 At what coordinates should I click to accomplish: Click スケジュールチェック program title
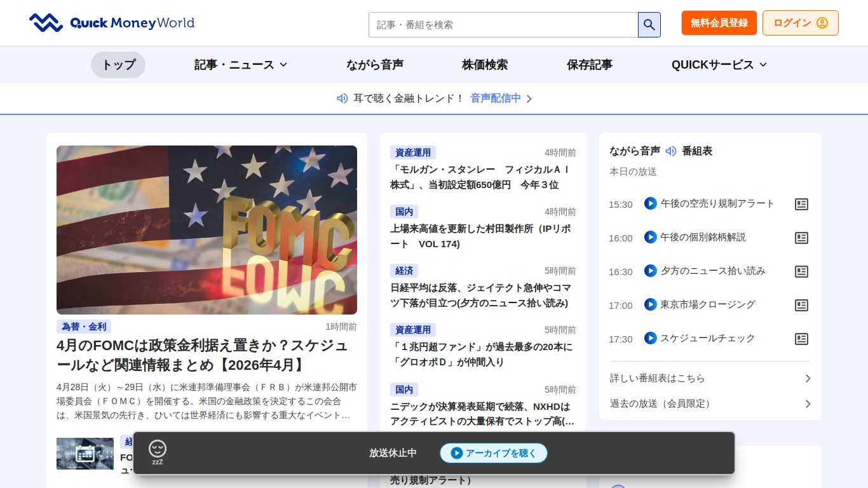pyautogui.click(x=708, y=338)
